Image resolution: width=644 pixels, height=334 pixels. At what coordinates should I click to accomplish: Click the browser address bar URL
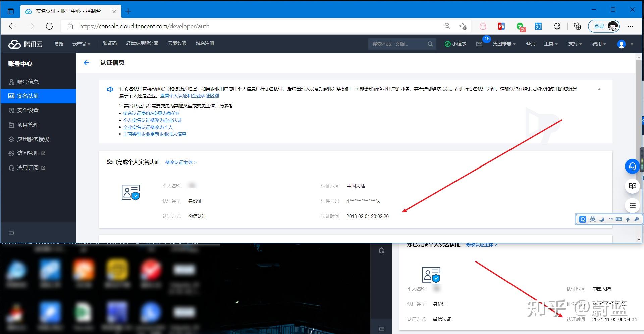(x=144, y=26)
